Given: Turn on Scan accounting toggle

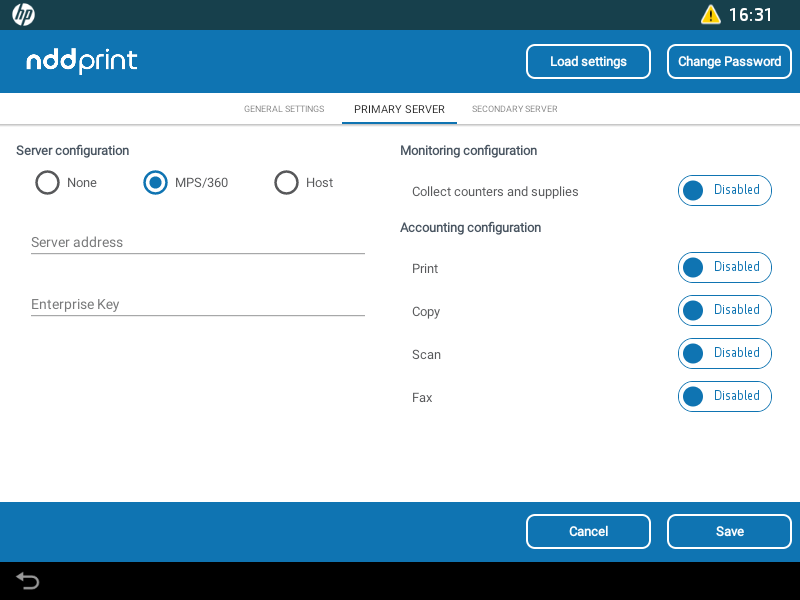Looking at the screenshot, I should (724, 353).
